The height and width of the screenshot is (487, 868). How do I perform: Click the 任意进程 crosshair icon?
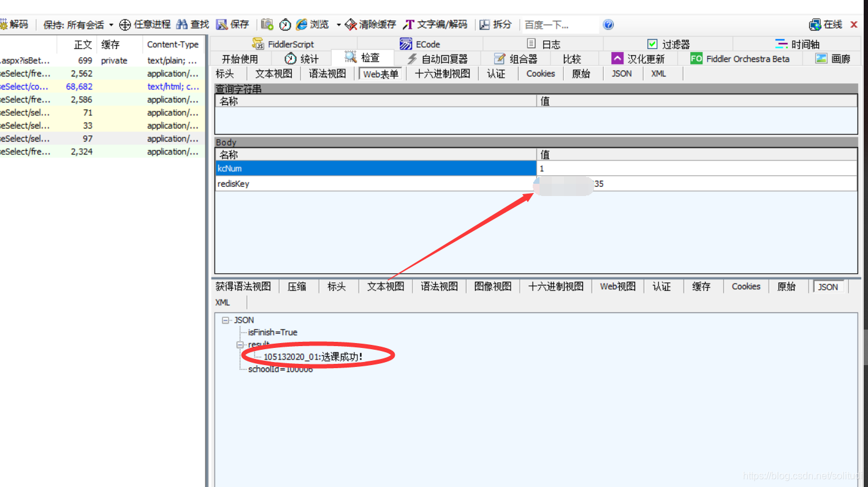125,25
